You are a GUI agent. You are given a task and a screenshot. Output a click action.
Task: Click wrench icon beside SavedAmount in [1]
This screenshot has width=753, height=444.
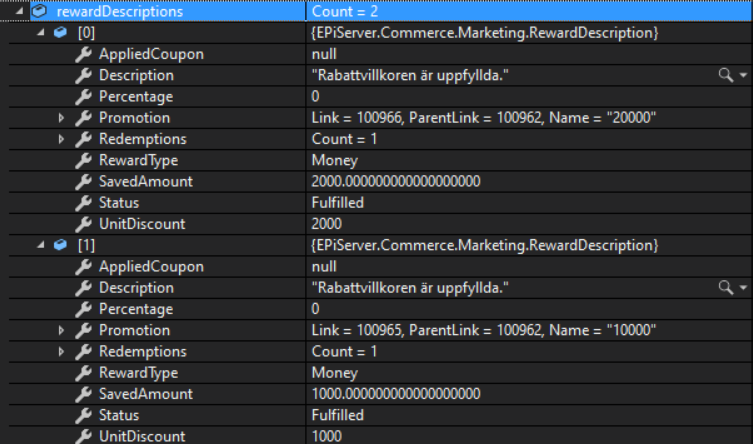tap(84, 394)
